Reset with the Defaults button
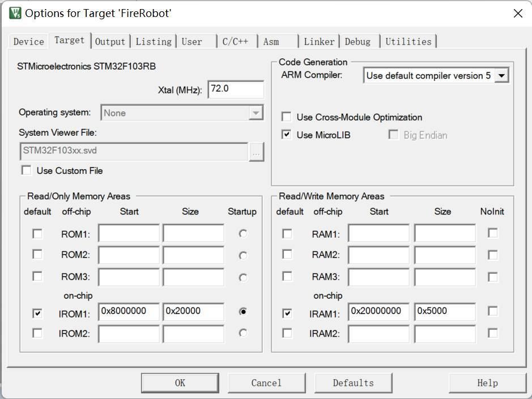This screenshot has width=532, height=399. pyautogui.click(x=353, y=383)
